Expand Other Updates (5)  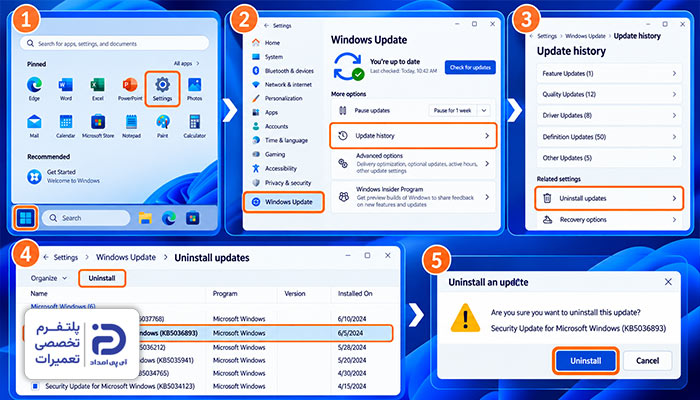pyautogui.click(x=609, y=158)
